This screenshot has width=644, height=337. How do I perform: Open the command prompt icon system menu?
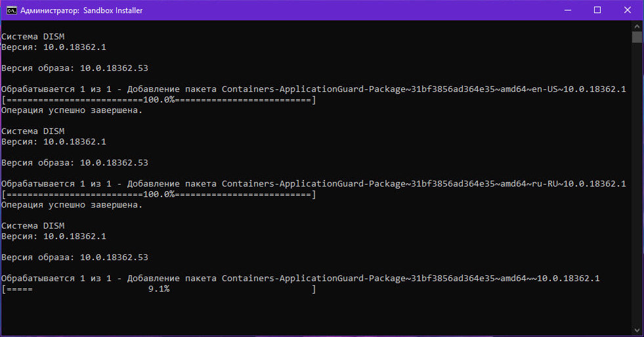[x=12, y=11]
